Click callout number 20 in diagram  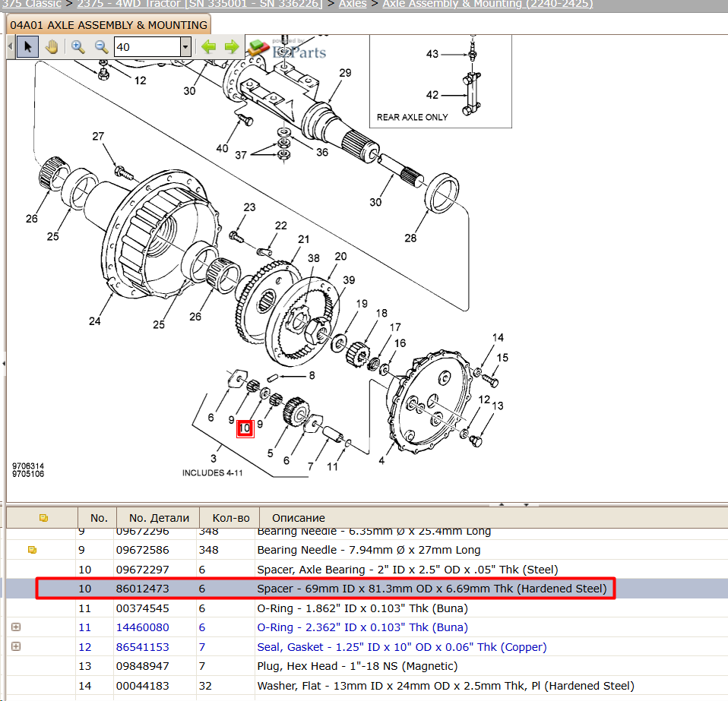(x=340, y=257)
